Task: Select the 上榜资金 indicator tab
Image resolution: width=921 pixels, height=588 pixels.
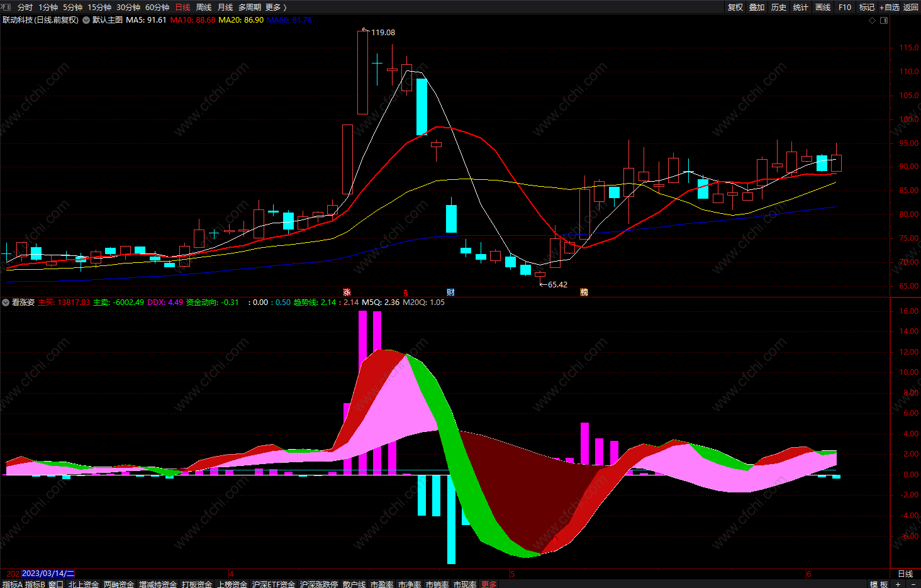Action: click(232, 584)
